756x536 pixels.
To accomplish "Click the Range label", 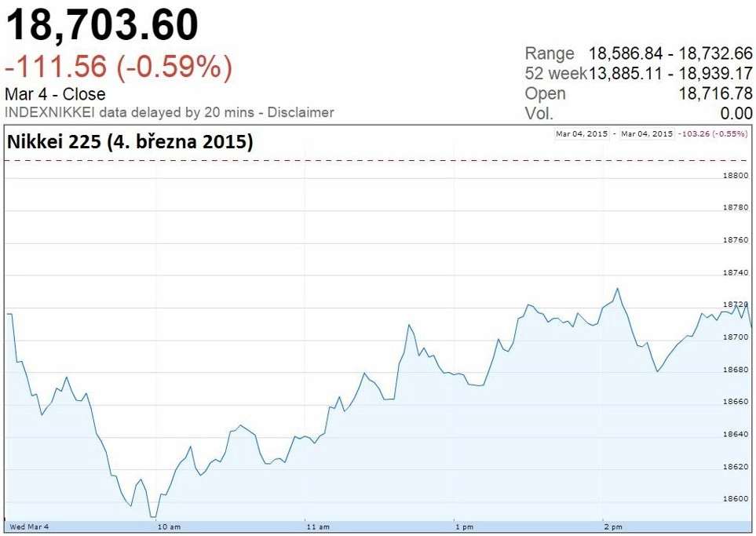I will pyautogui.click(x=550, y=53).
